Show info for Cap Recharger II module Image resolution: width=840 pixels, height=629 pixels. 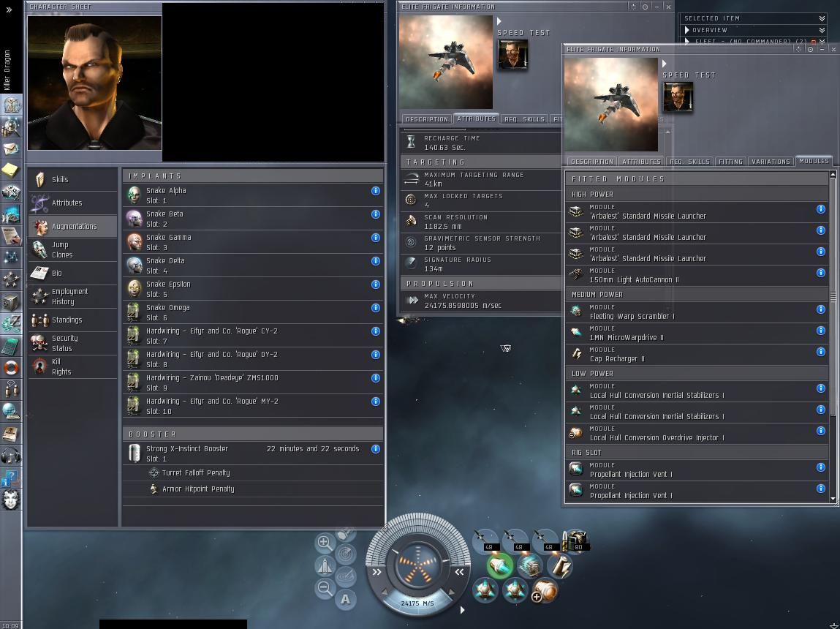tap(821, 352)
